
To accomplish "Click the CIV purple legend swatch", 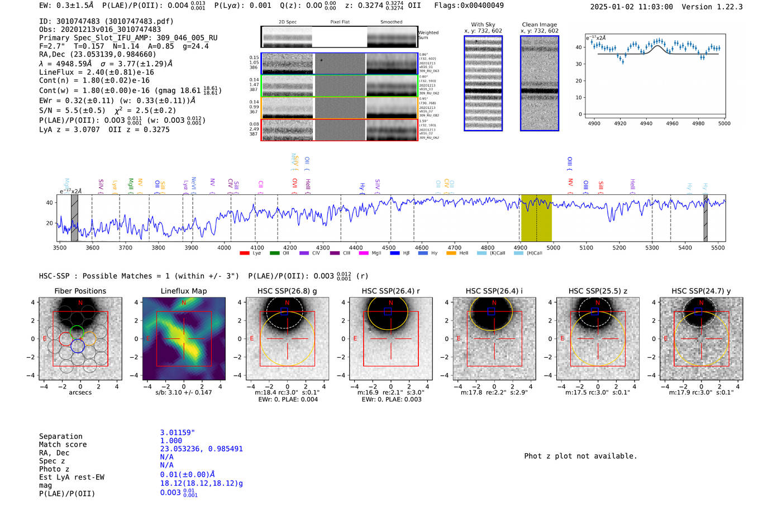I will coord(304,253).
